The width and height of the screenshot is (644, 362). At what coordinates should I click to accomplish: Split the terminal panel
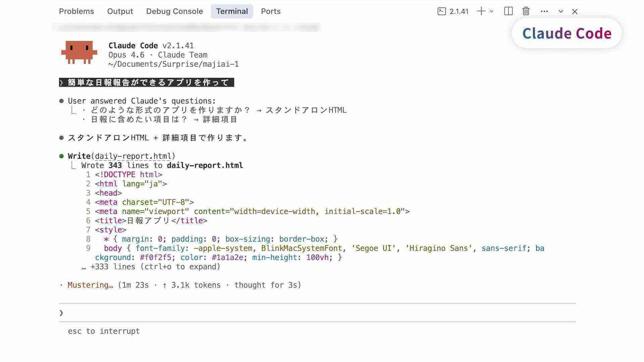coord(508,12)
